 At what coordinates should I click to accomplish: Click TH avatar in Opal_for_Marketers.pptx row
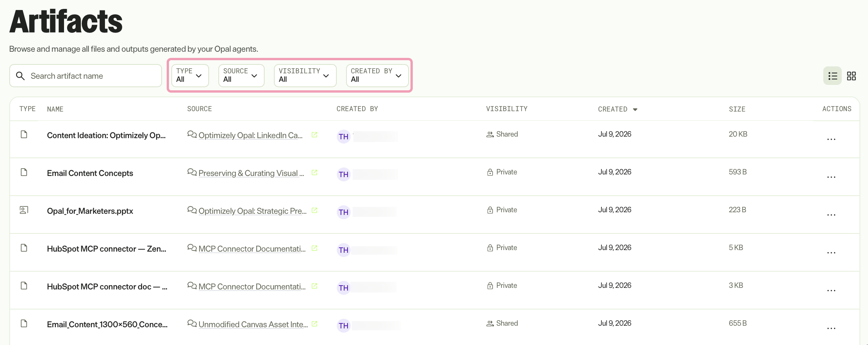coord(343,212)
